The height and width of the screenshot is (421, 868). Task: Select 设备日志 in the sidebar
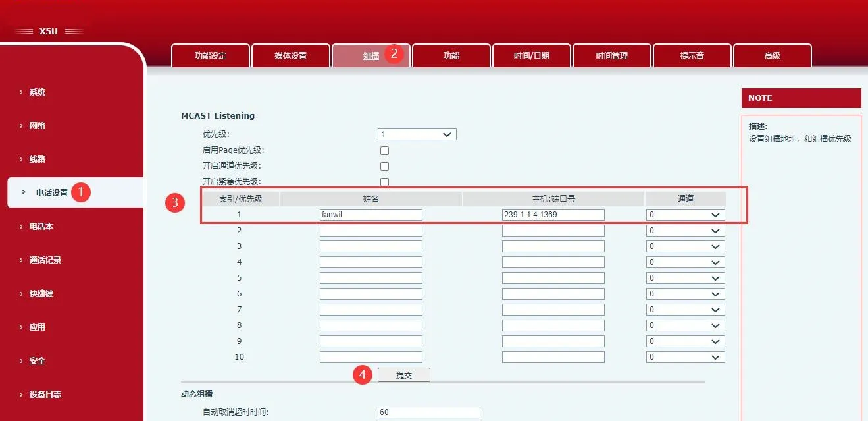point(45,395)
